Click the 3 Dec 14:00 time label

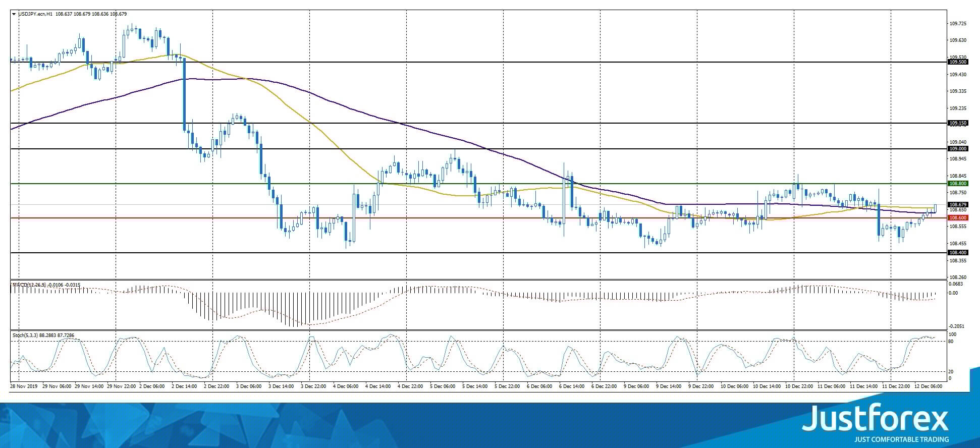(281, 386)
